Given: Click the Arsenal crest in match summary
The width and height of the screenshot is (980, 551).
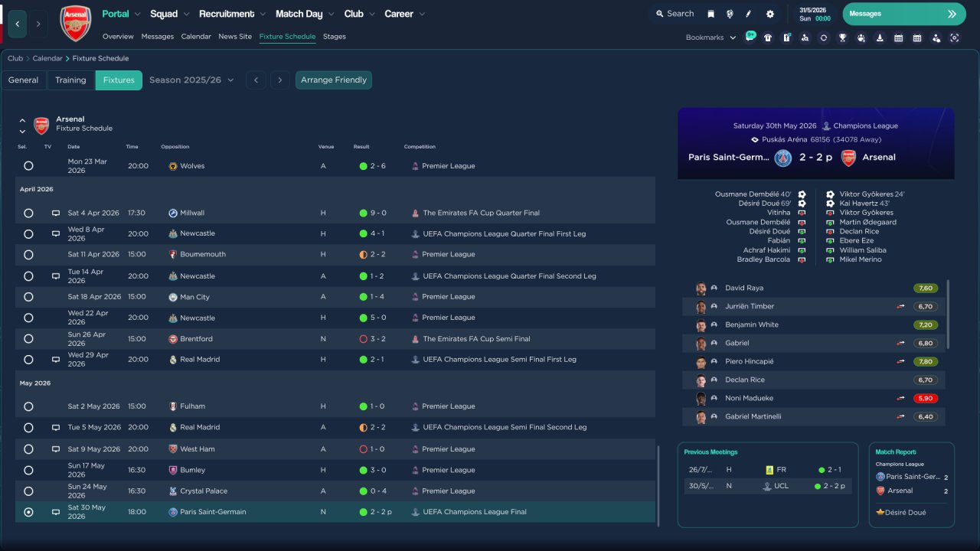Looking at the screenshot, I should (848, 158).
